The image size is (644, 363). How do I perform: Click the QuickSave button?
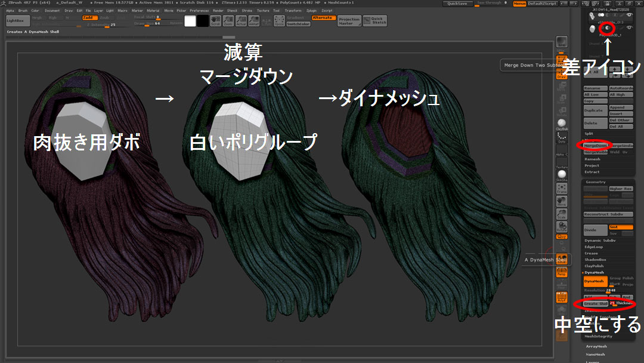tap(457, 4)
